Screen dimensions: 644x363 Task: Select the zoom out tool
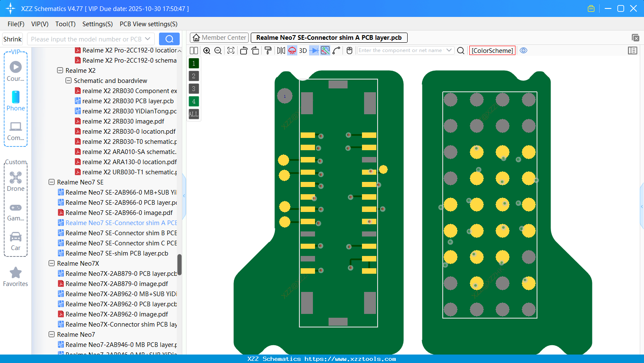pyautogui.click(x=218, y=50)
